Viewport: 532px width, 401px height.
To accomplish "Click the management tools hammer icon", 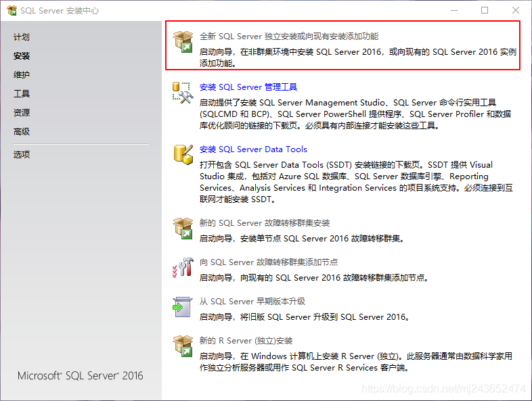I will 183,93.
